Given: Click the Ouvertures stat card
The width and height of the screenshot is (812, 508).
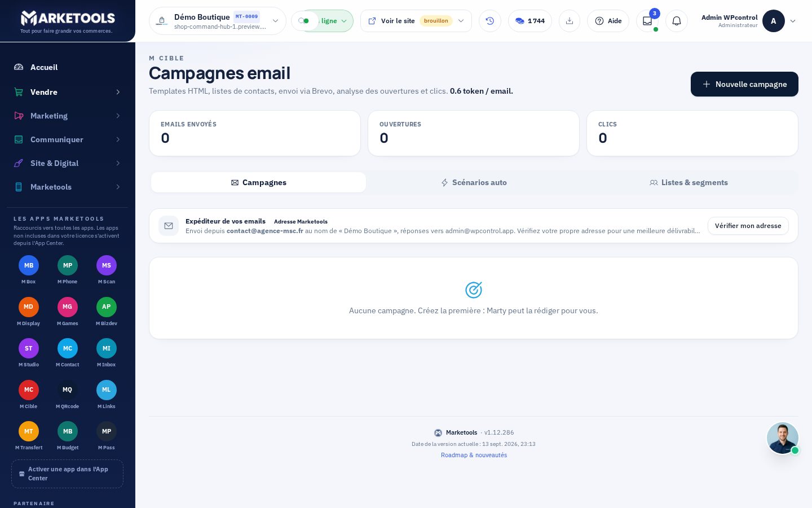Looking at the screenshot, I should click(x=474, y=133).
